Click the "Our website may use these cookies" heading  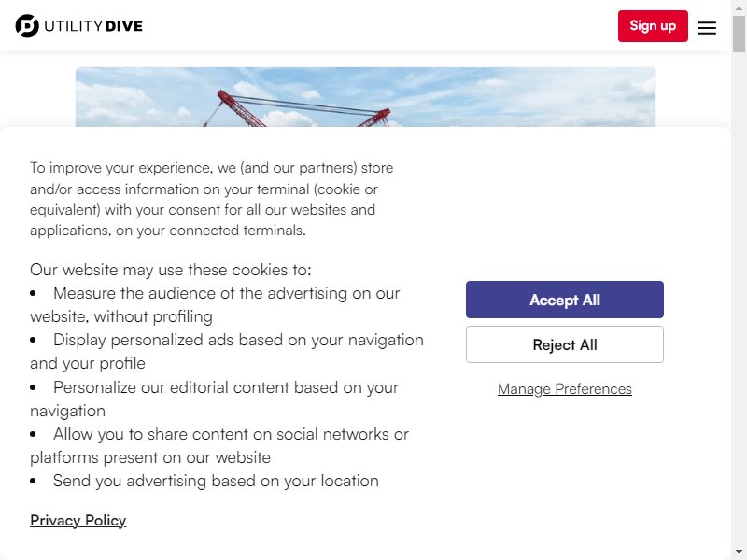point(171,270)
